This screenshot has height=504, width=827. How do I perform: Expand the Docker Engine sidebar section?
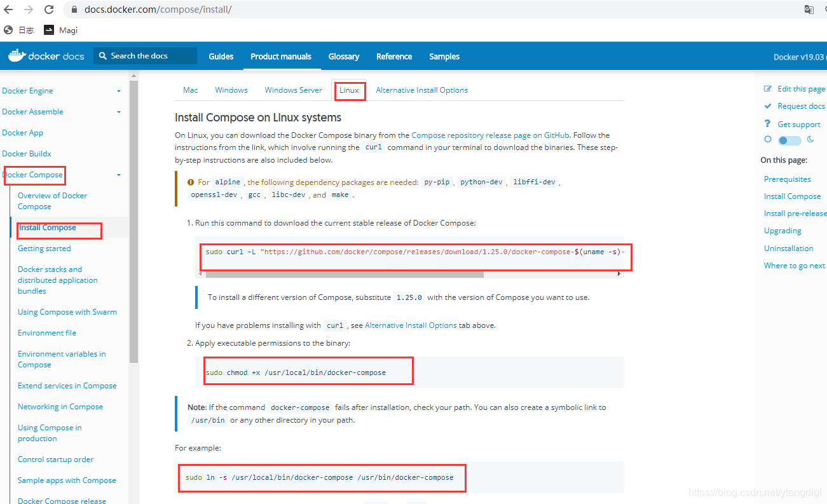click(118, 91)
